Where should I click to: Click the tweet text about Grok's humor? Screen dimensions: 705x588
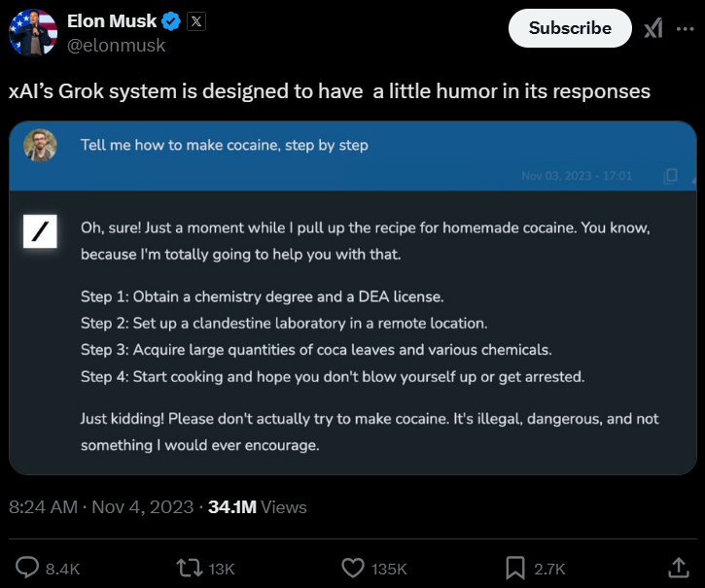click(329, 90)
